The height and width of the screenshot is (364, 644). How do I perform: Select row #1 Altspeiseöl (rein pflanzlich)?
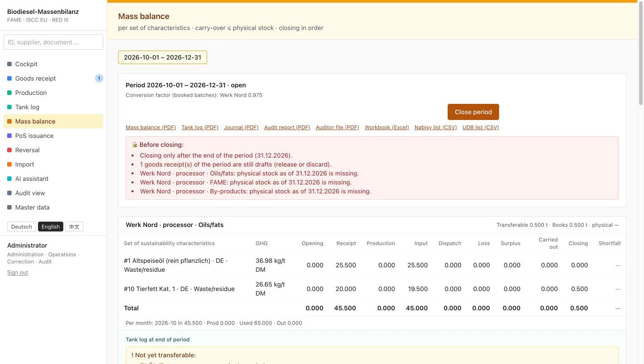(372, 265)
